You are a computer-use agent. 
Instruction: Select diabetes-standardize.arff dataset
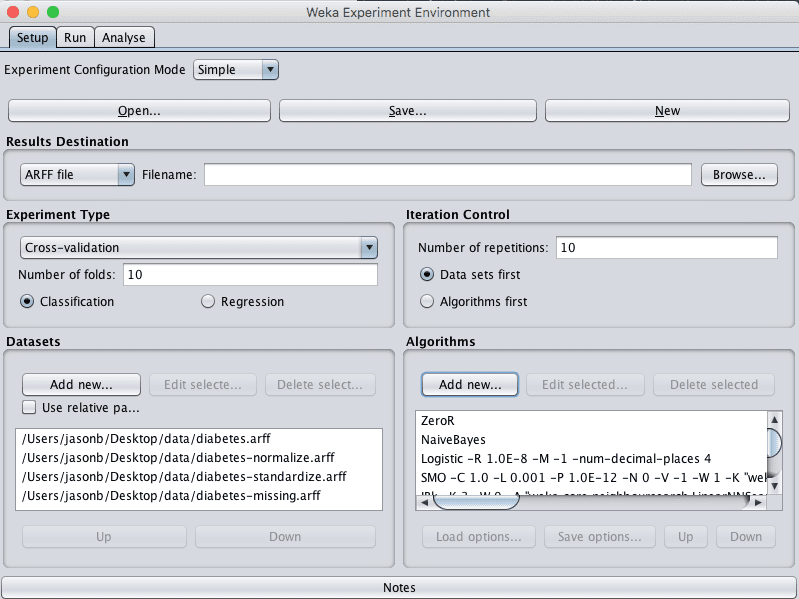pyautogui.click(x=199, y=477)
